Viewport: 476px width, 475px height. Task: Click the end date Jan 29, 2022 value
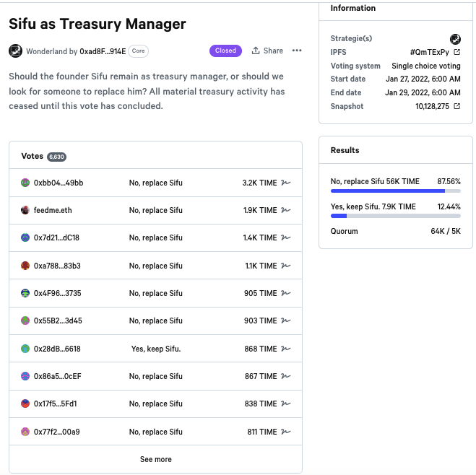coord(423,92)
